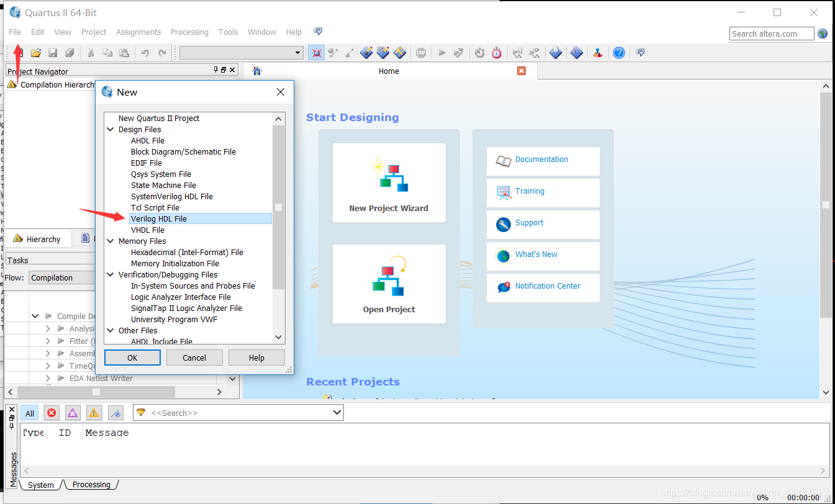This screenshot has width=835, height=504.
Task: Switch to the System messages tab
Action: 41,485
